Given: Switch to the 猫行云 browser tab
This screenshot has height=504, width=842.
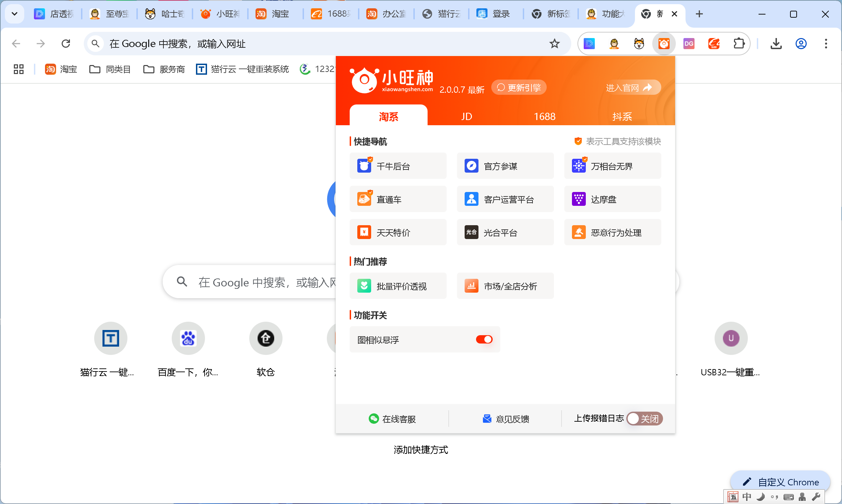Looking at the screenshot, I should (441, 14).
